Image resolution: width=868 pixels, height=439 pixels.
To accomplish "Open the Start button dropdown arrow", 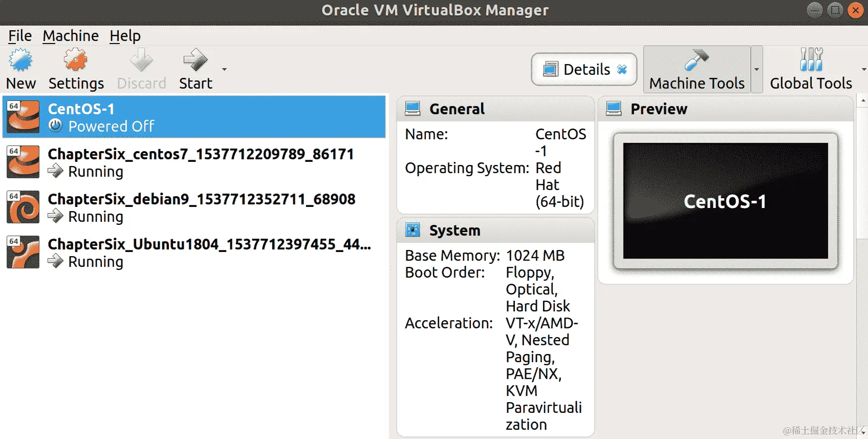I will (224, 69).
